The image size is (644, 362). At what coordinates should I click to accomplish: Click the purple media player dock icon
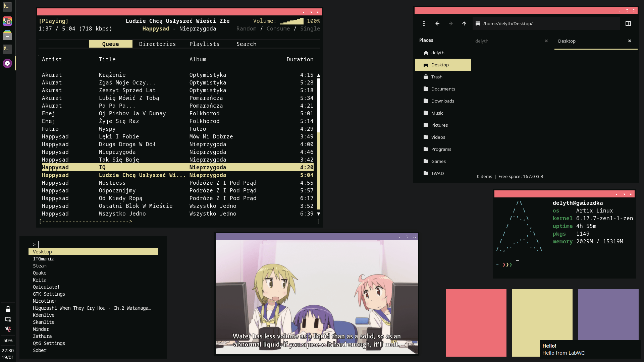pyautogui.click(x=7, y=63)
